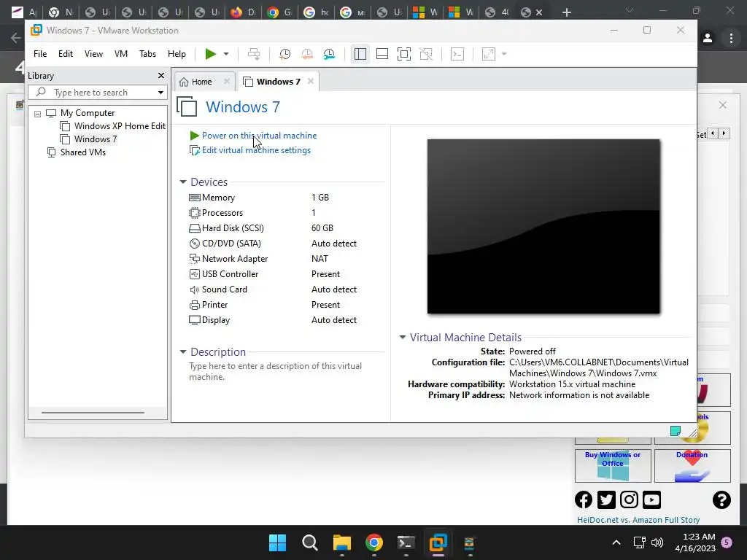Close the Library panel
747x560 pixels.
tap(161, 76)
